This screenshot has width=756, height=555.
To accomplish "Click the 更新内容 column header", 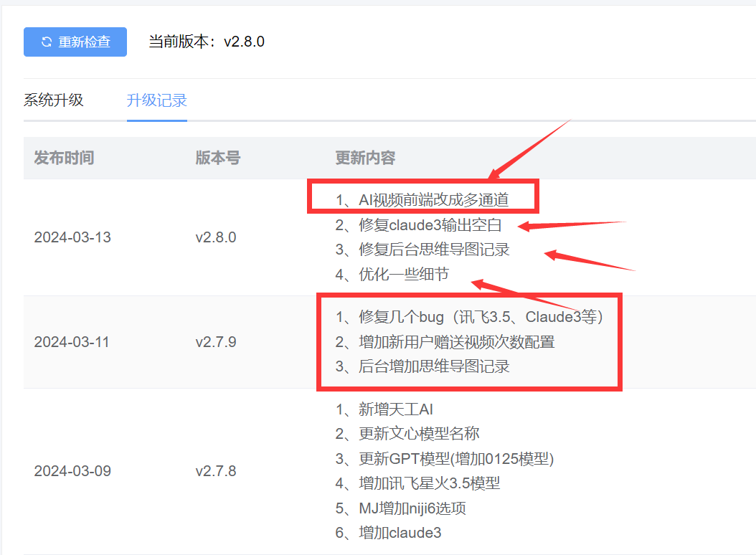I will [x=366, y=158].
